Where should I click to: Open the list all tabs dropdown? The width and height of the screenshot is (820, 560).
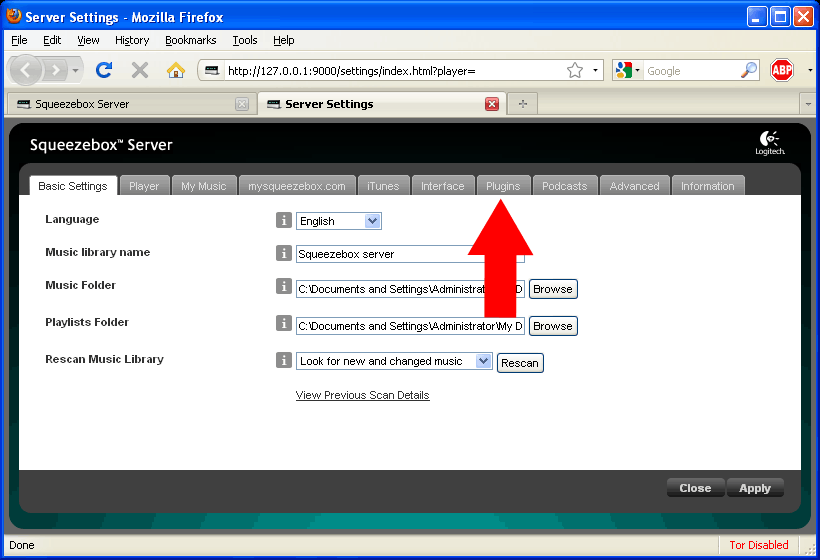pyautogui.click(x=808, y=104)
